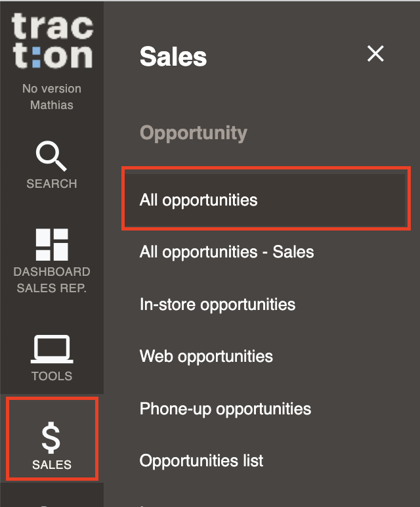
Task: Open the Dashboard Sales Rep. grid icon
Action: tap(52, 244)
